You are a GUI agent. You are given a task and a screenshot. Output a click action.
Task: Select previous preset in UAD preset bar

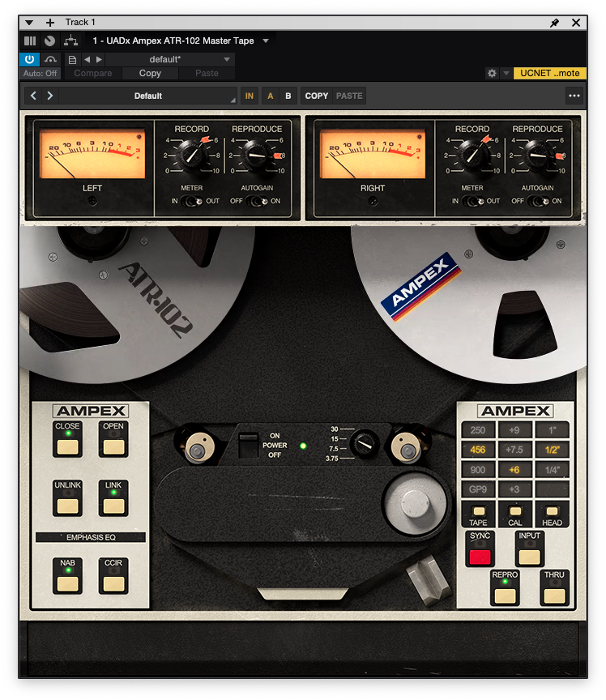coord(33,96)
